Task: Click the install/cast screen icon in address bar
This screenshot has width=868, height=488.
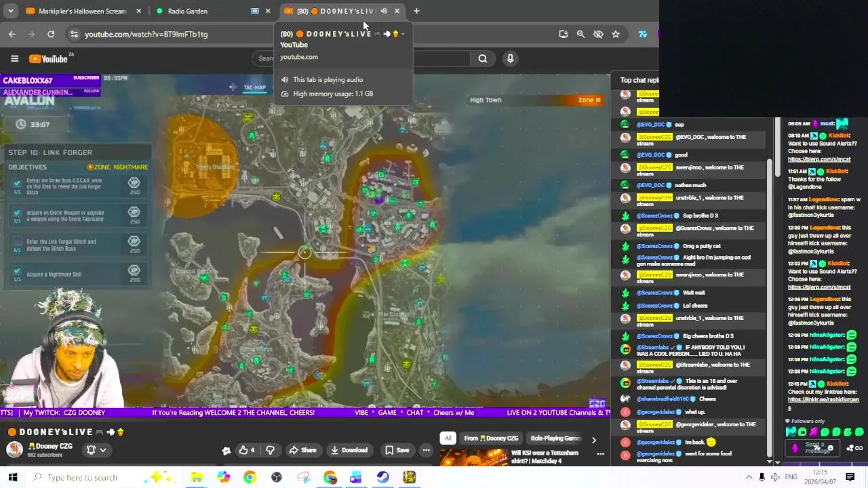Action: coord(563,34)
